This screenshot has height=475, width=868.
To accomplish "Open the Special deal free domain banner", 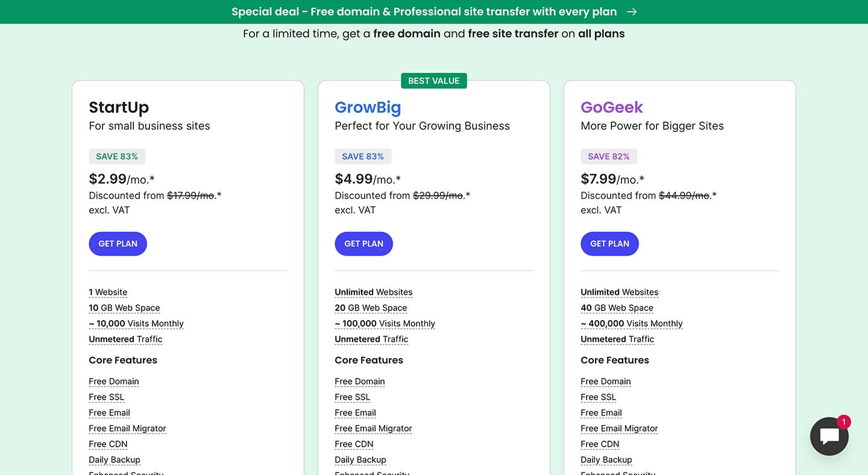I will [434, 12].
